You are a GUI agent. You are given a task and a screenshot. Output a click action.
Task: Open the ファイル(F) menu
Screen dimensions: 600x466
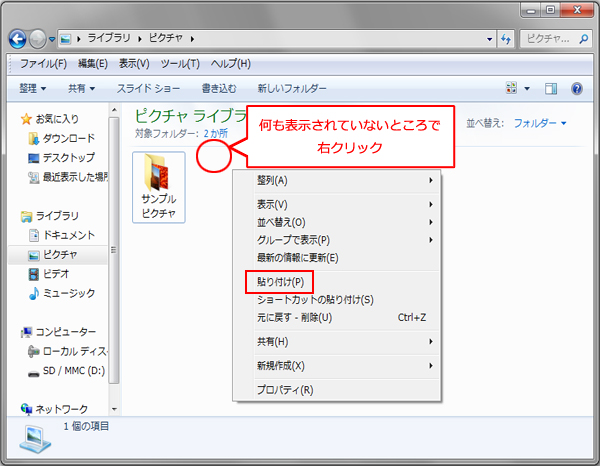(44, 64)
